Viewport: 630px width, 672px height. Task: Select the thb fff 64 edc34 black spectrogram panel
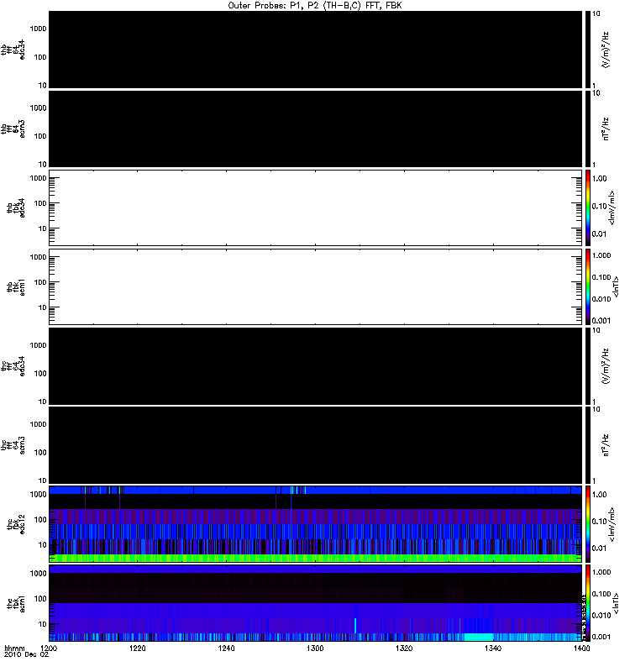tap(315, 50)
